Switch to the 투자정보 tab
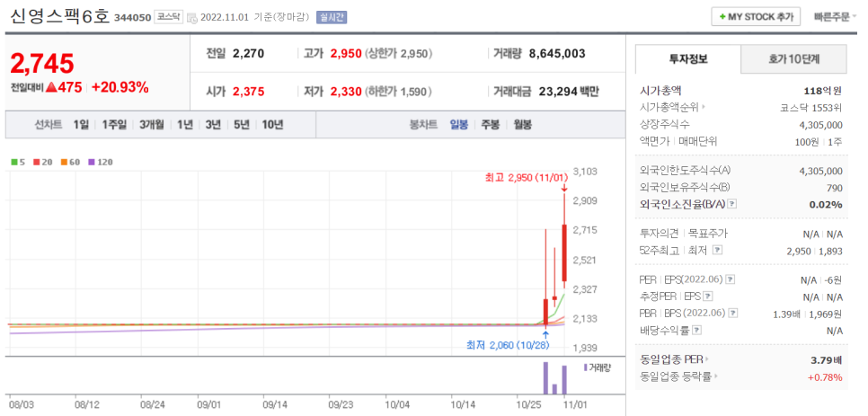868x416 pixels. click(688, 59)
